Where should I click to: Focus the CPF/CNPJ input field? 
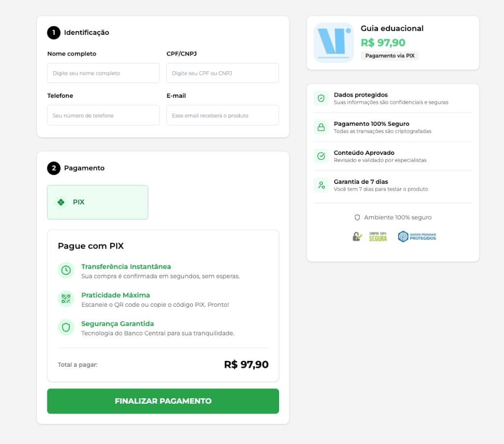[x=222, y=73]
